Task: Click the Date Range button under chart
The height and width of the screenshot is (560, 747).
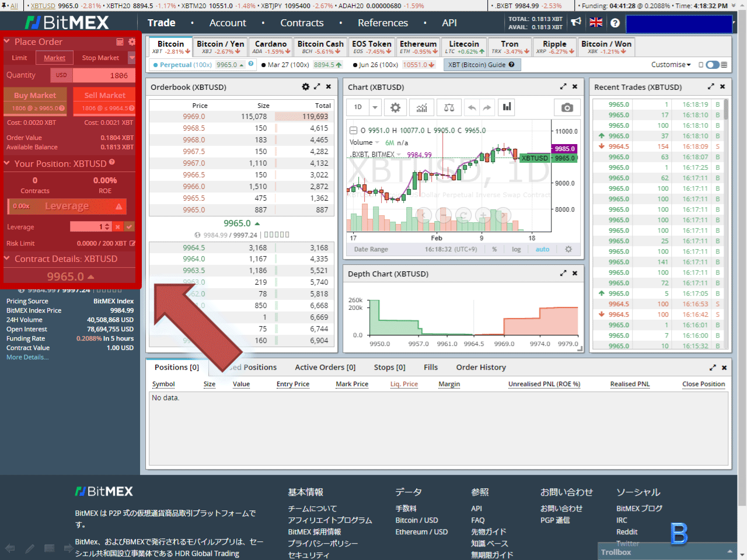Action: click(x=371, y=249)
